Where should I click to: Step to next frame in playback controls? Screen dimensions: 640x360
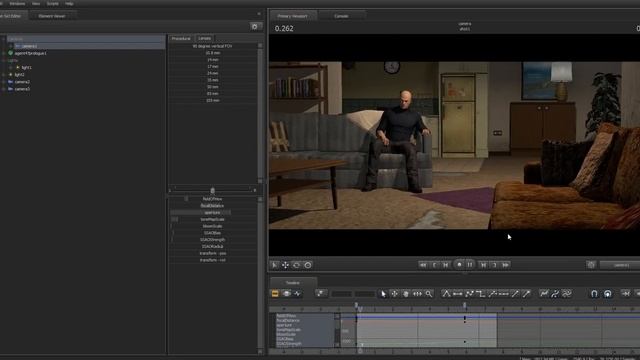click(483, 265)
